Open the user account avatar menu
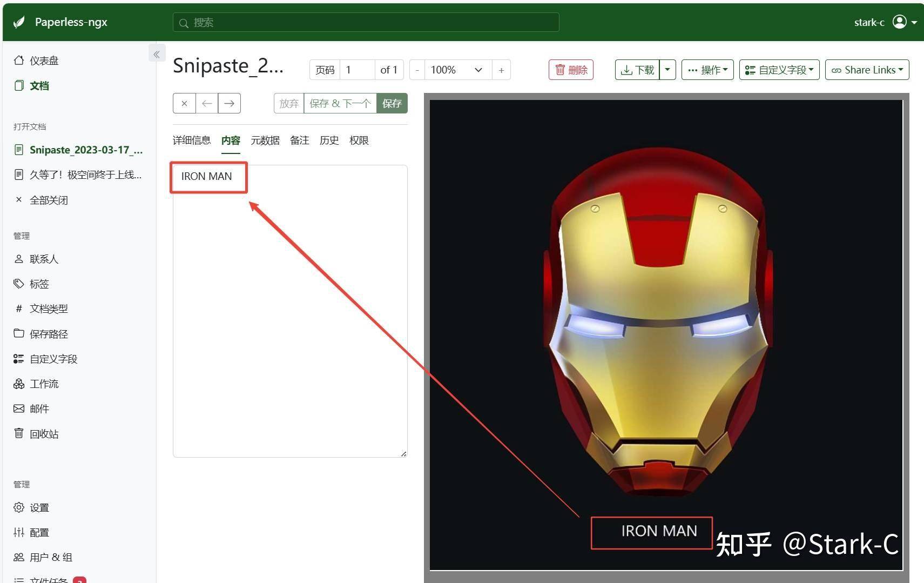This screenshot has height=583, width=924. [x=905, y=22]
